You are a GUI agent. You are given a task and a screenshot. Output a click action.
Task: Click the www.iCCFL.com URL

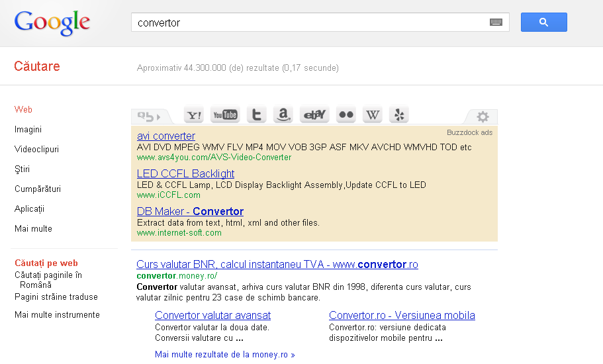point(168,195)
